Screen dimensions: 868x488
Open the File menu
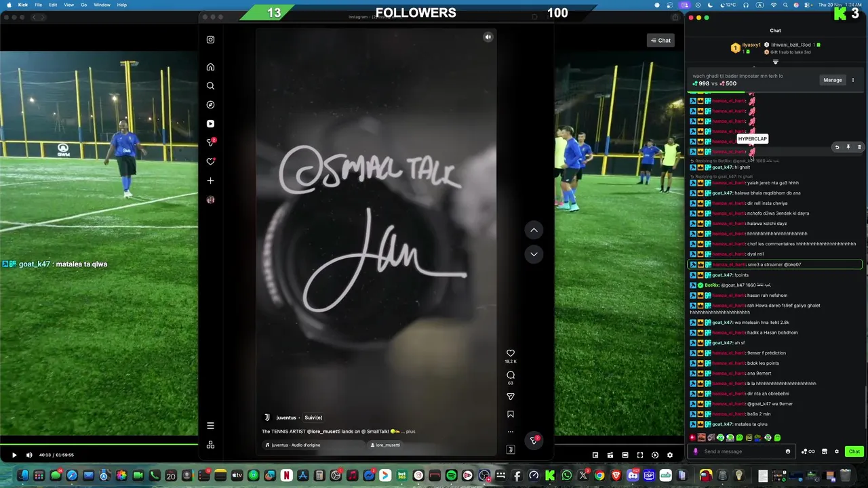[38, 5]
